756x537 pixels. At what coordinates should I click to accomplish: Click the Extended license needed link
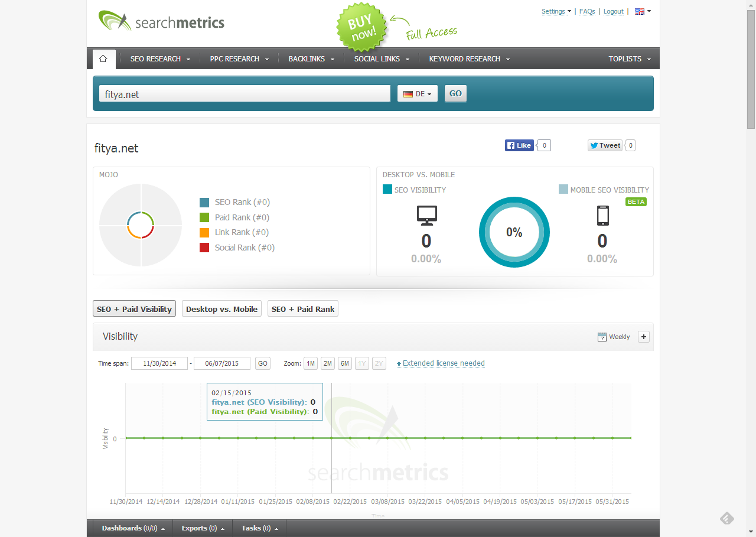click(x=443, y=363)
